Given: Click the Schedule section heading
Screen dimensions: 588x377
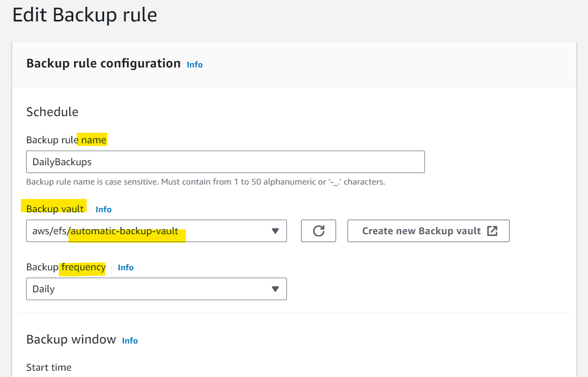Looking at the screenshot, I should click(x=52, y=112).
